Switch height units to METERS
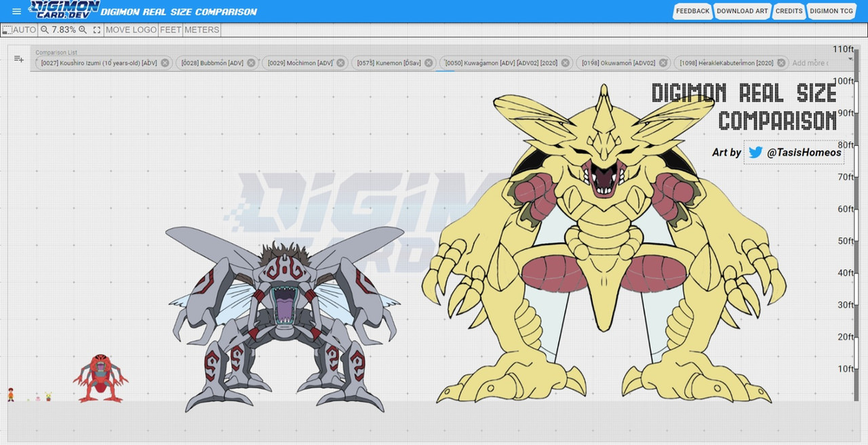The height and width of the screenshot is (445, 868). (x=201, y=30)
